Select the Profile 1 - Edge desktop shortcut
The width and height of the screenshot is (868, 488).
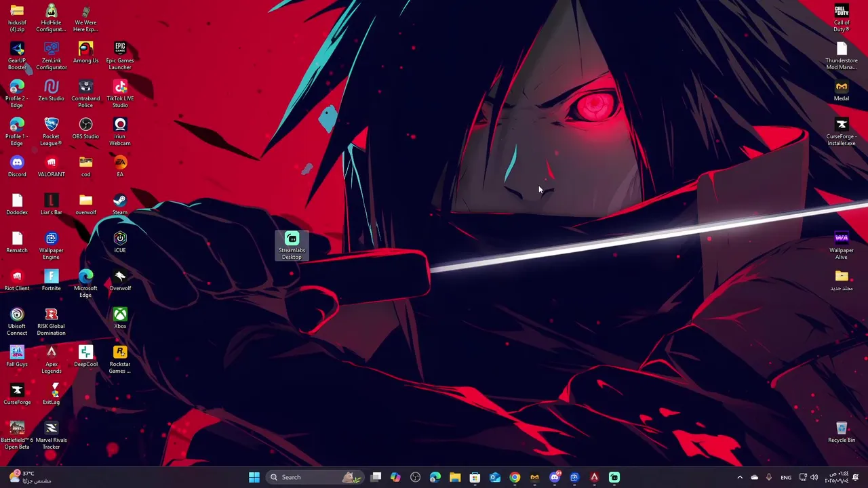point(17,132)
